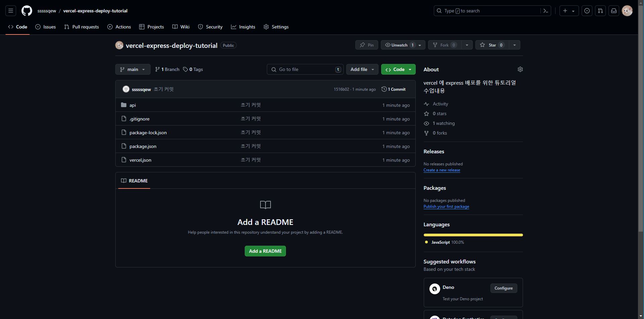644x319 pixels.
Task: Open the Security tab
Action: (210, 27)
